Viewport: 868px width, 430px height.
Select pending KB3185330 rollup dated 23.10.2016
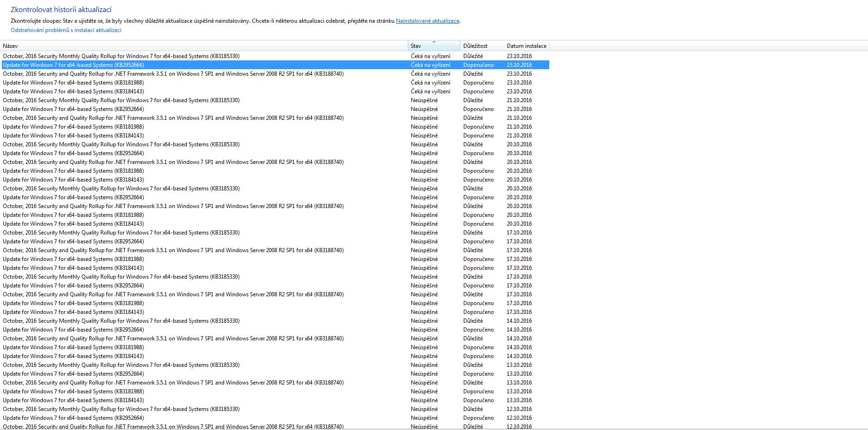pos(276,56)
